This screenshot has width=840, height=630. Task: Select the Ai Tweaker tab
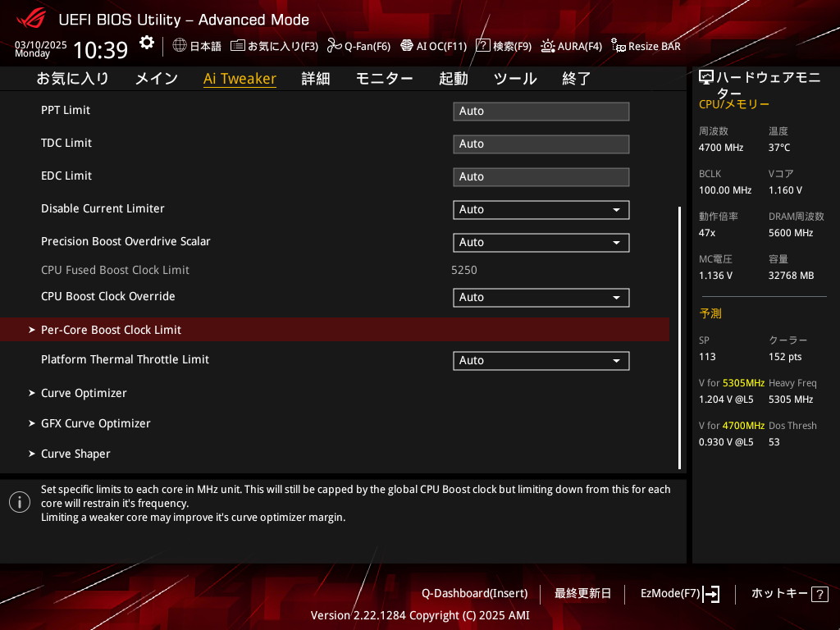click(240, 79)
